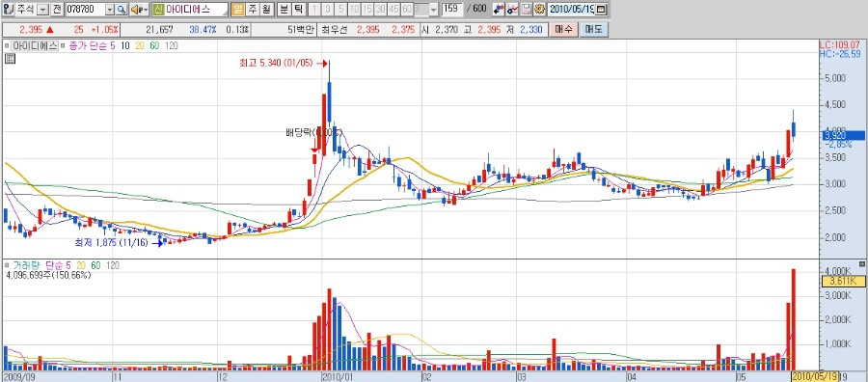Click the HC:-26.59 label
868x382 pixels.
pyautogui.click(x=840, y=54)
